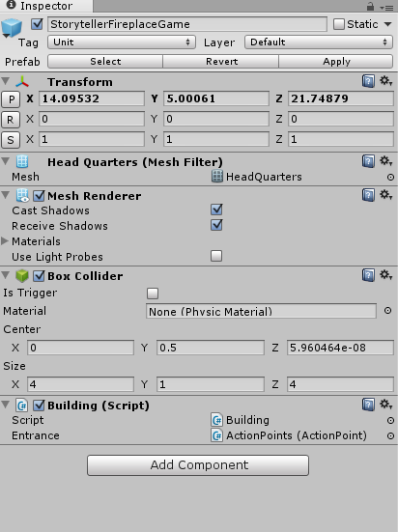Edit position Y field 5.00061

tap(216, 98)
